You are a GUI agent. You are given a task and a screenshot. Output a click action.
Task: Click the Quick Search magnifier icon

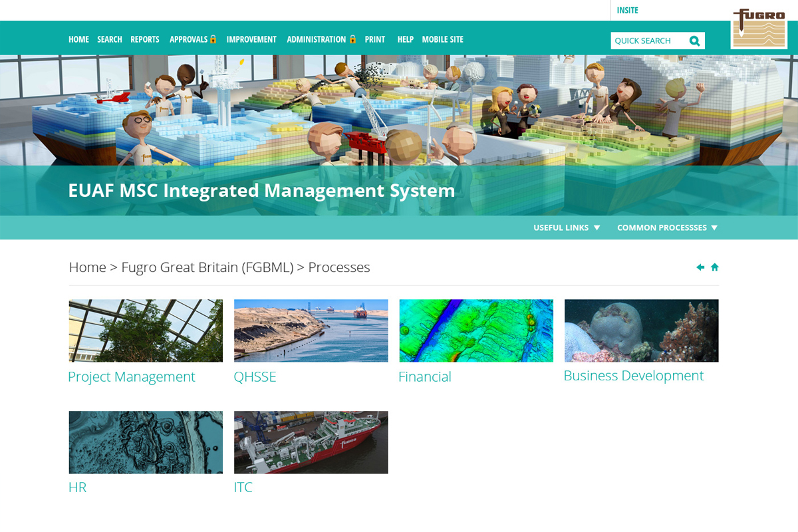[694, 41]
